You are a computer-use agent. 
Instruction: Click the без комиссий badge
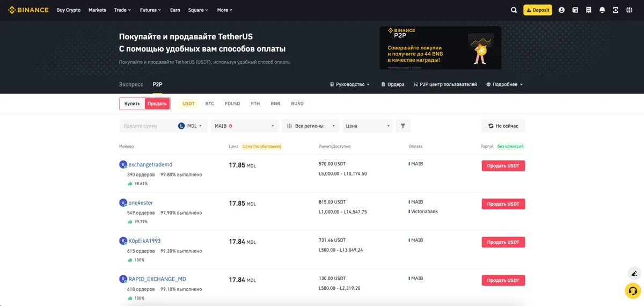coord(510,146)
